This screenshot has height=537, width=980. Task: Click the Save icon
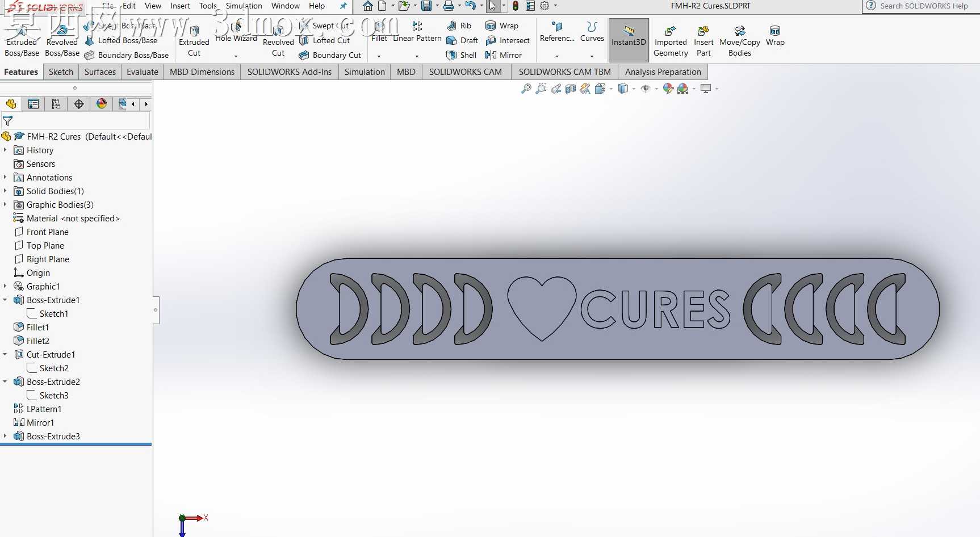click(426, 6)
